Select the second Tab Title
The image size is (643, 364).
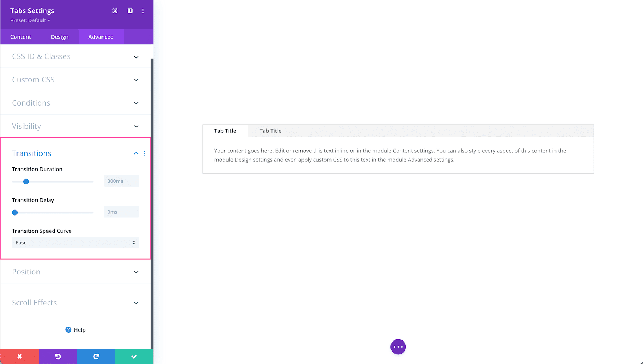coord(270,131)
